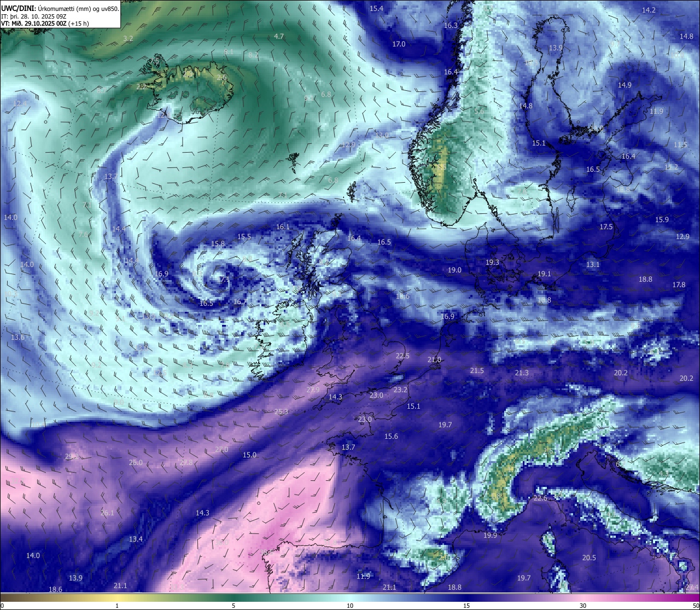Click the 19.3 value over Denmark
Image resolution: width=700 pixels, height=610 pixels.
click(x=492, y=262)
